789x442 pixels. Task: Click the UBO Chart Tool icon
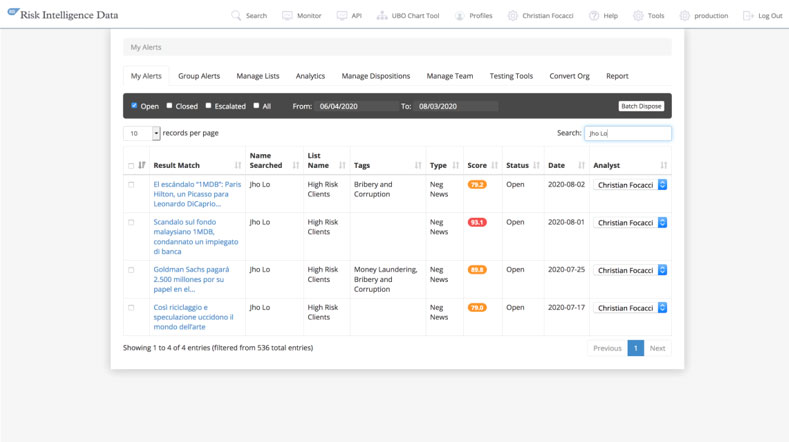click(382, 16)
